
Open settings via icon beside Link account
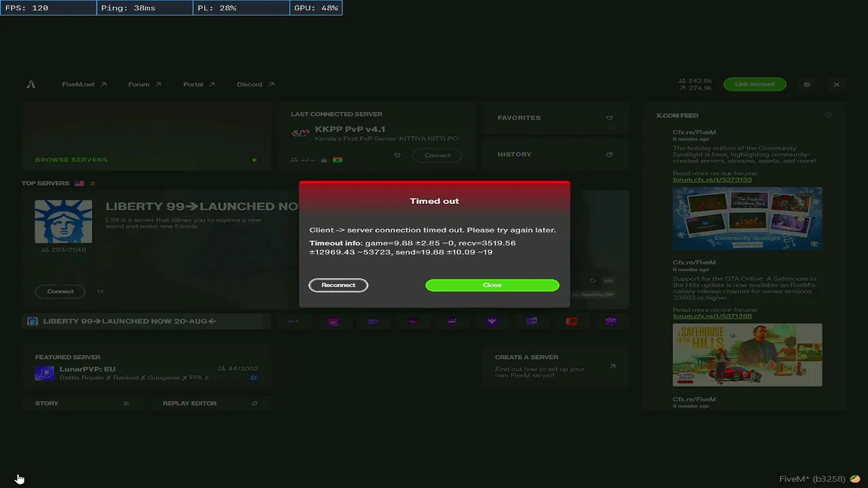coord(807,85)
